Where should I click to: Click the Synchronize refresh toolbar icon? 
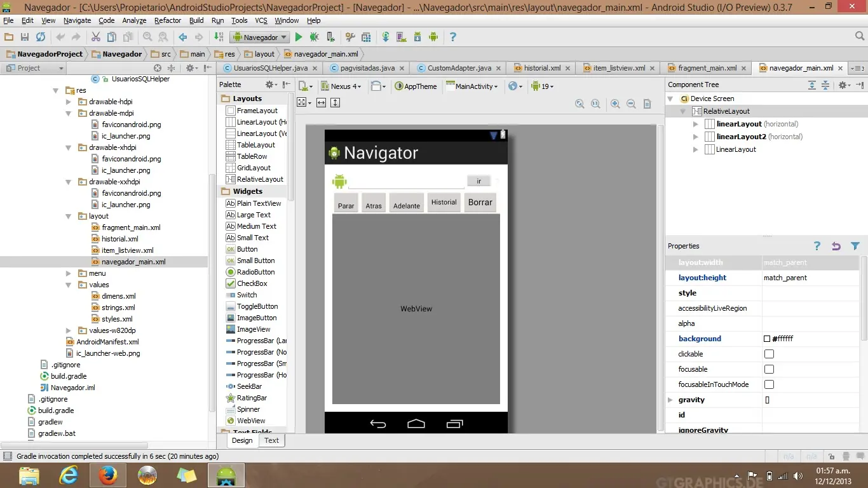(40, 37)
